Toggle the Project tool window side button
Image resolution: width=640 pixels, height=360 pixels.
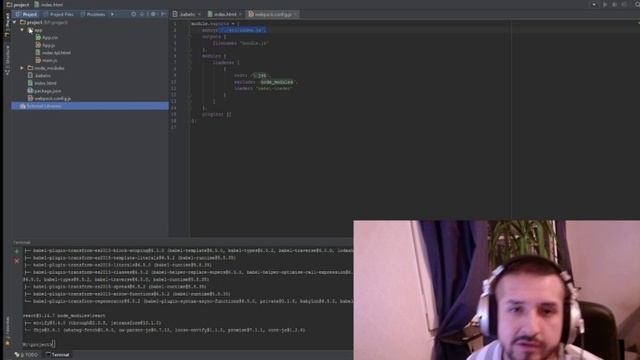click(x=7, y=25)
